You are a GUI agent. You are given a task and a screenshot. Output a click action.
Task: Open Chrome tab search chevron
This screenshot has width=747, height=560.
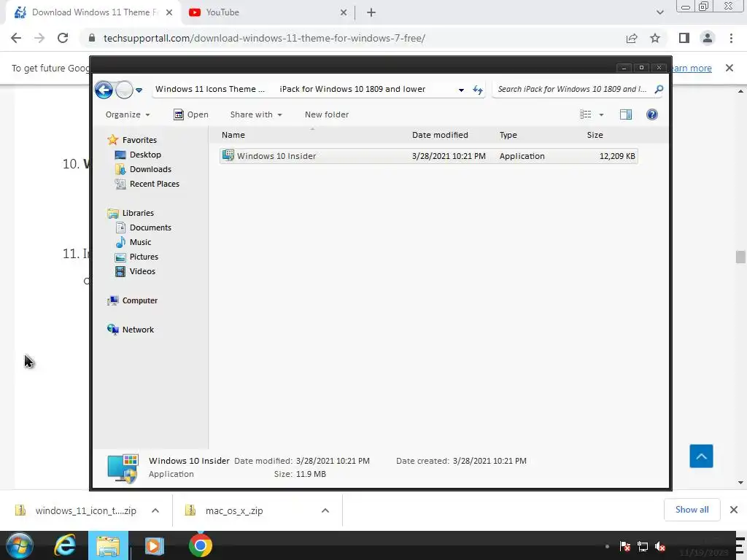tap(659, 12)
